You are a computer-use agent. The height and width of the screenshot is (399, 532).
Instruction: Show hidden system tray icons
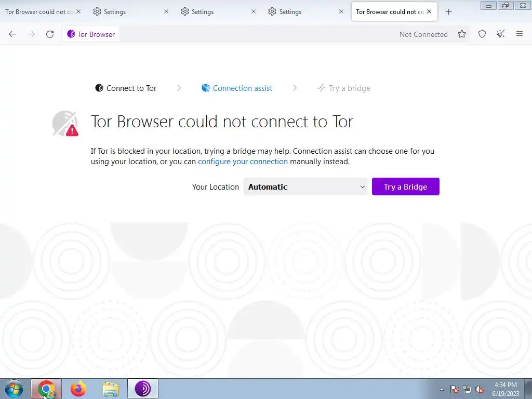[442, 389]
